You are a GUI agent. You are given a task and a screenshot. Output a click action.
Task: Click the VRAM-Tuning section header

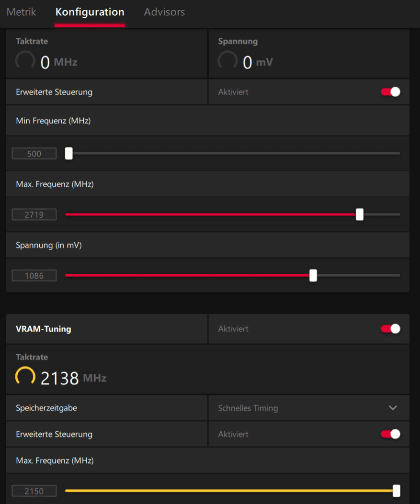pos(44,329)
